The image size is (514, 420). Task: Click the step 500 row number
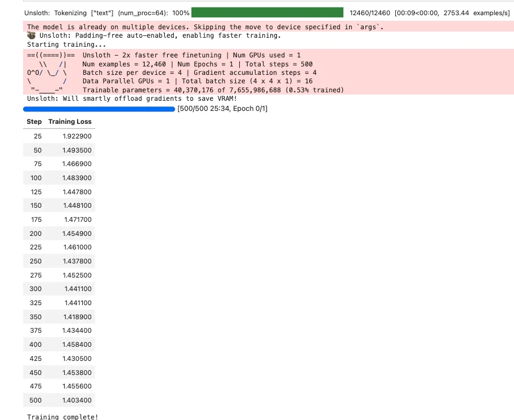click(36, 400)
